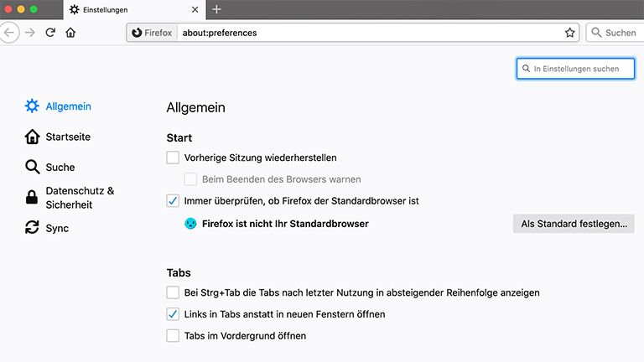
Task: Open a new tab with plus icon
Action: coord(216,9)
